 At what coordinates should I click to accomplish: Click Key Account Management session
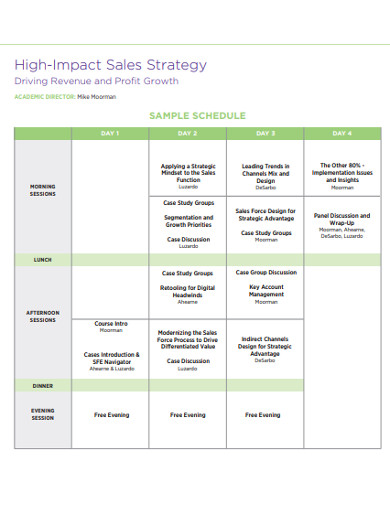(266, 291)
